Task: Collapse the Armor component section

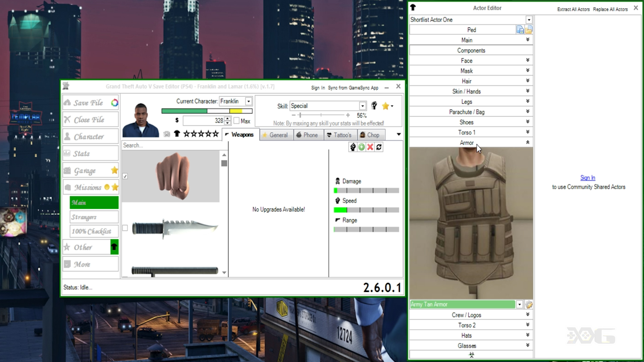Action: click(471, 143)
